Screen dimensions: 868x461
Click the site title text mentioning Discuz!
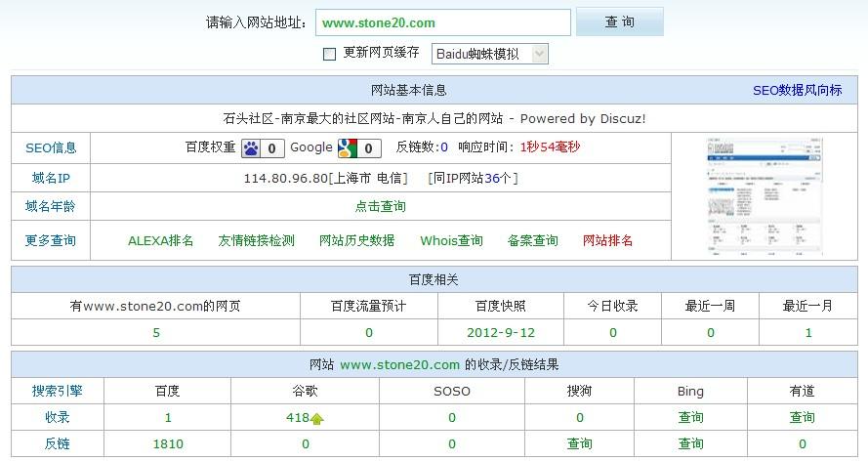point(434,118)
